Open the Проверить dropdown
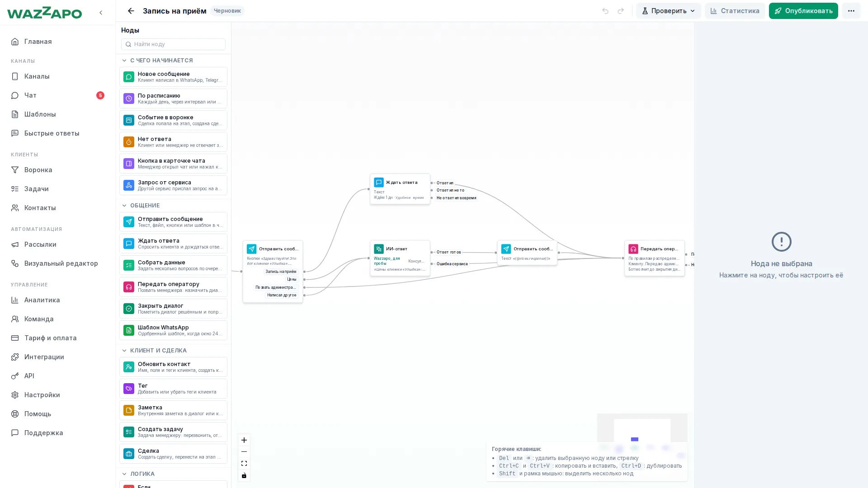This screenshot has height=488, width=868. [668, 11]
